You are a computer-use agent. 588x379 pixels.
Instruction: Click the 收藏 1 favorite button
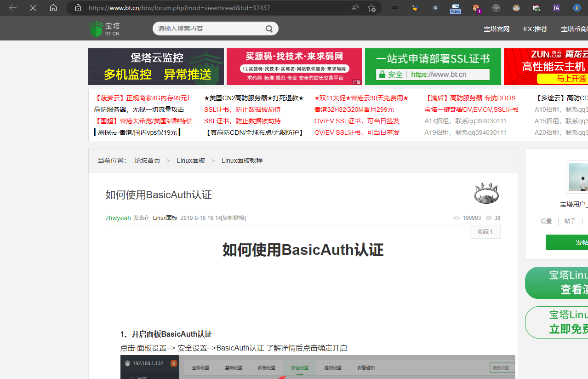pos(485,232)
